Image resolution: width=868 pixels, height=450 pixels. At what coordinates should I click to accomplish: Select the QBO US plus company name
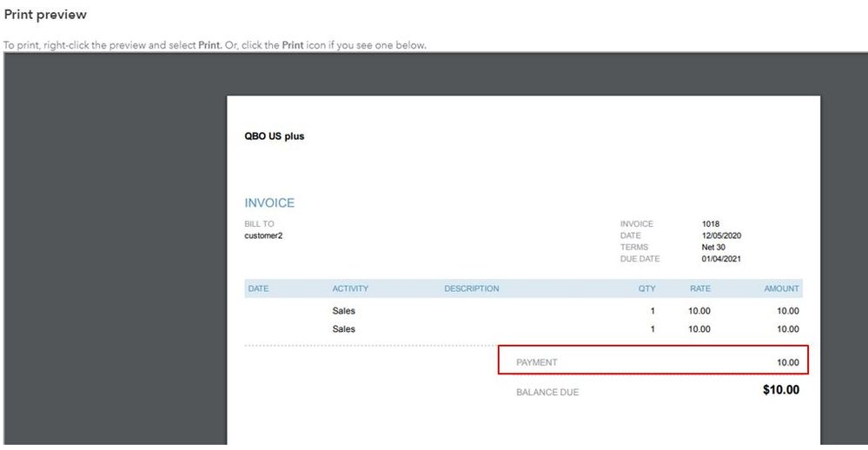click(275, 136)
